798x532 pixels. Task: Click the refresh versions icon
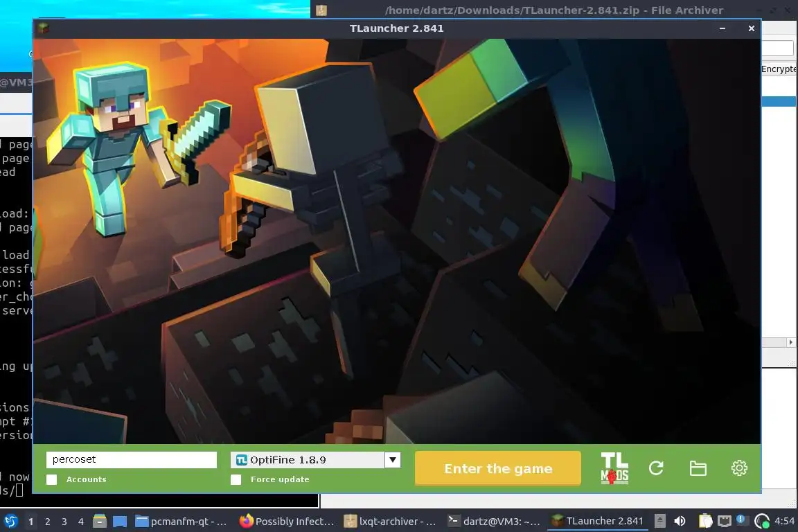pos(656,468)
